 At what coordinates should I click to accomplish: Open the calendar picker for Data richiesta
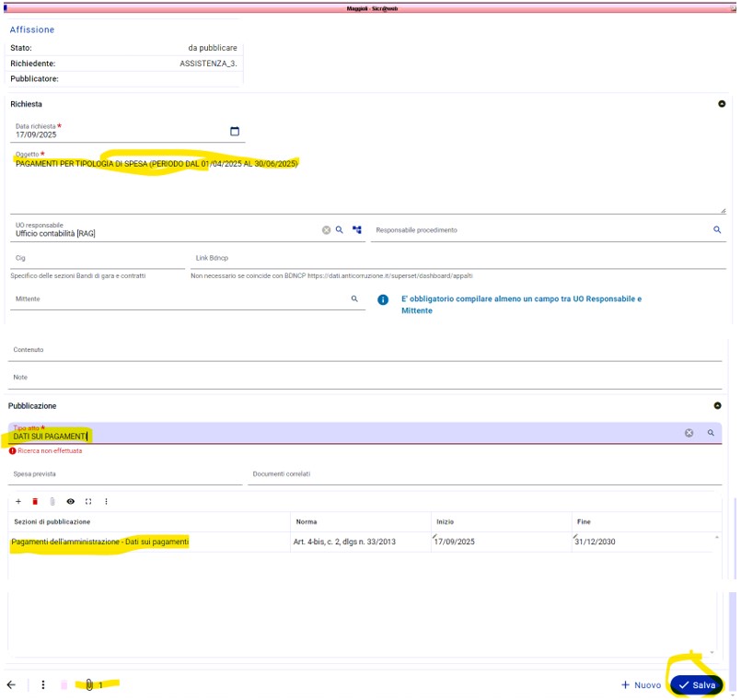click(235, 132)
